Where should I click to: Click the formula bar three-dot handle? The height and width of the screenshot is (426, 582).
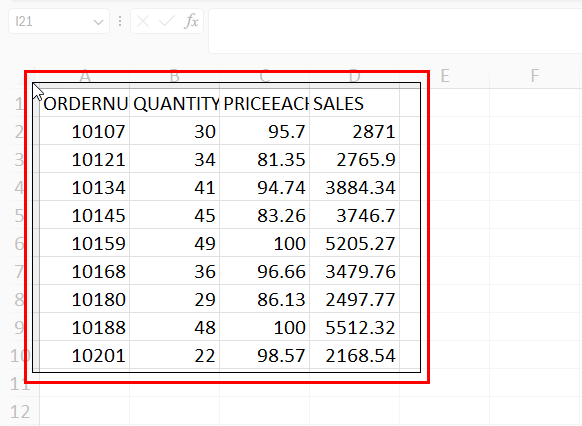120,21
